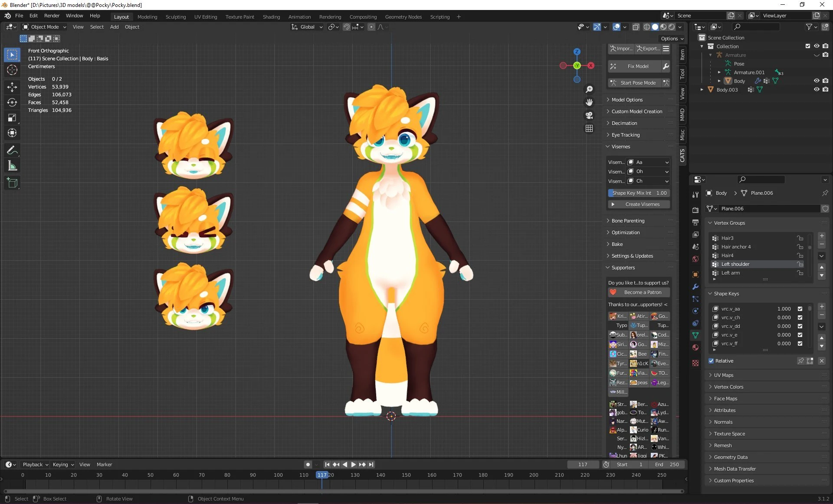This screenshot has width=833, height=504.
Task: Collapse the Visemes panel
Action: [x=639, y=147]
